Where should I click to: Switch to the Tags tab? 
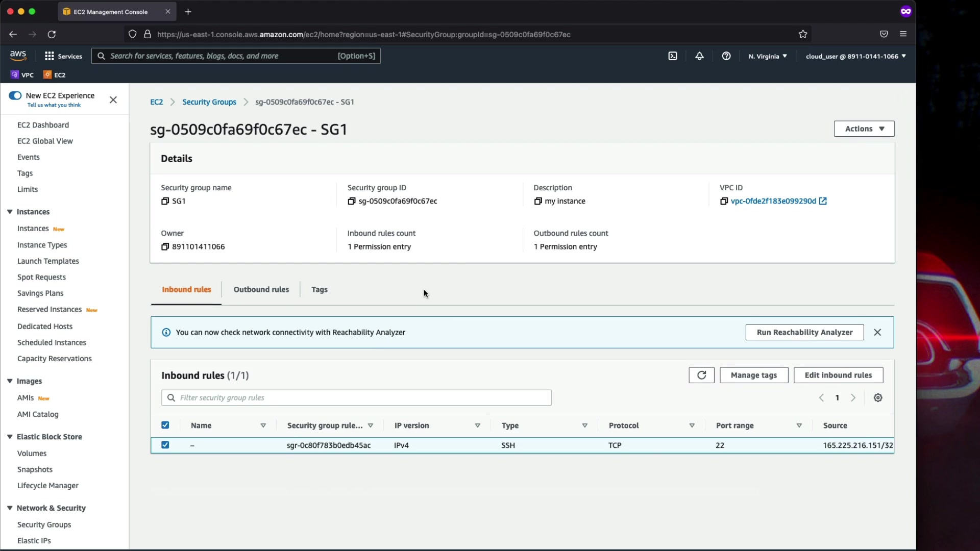click(320, 289)
